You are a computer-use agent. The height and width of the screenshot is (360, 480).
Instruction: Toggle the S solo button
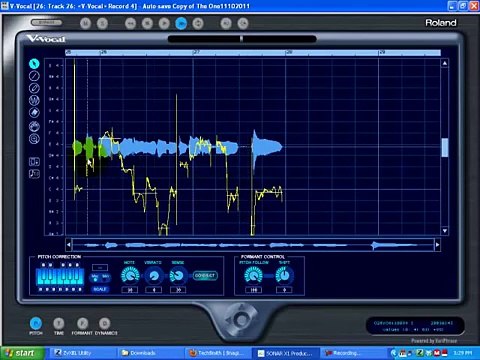coord(102,23)
